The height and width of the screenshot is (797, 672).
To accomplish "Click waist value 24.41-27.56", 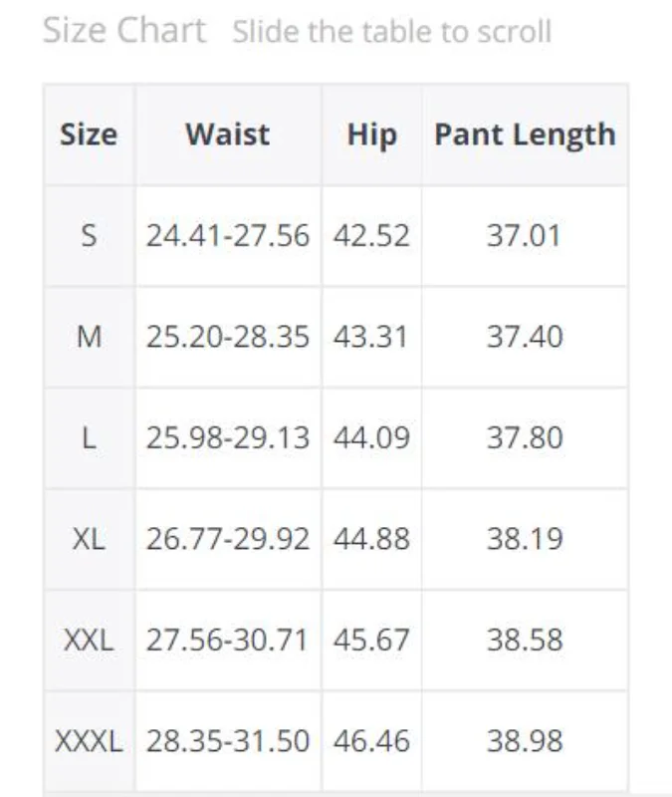I will click(228, 236).
